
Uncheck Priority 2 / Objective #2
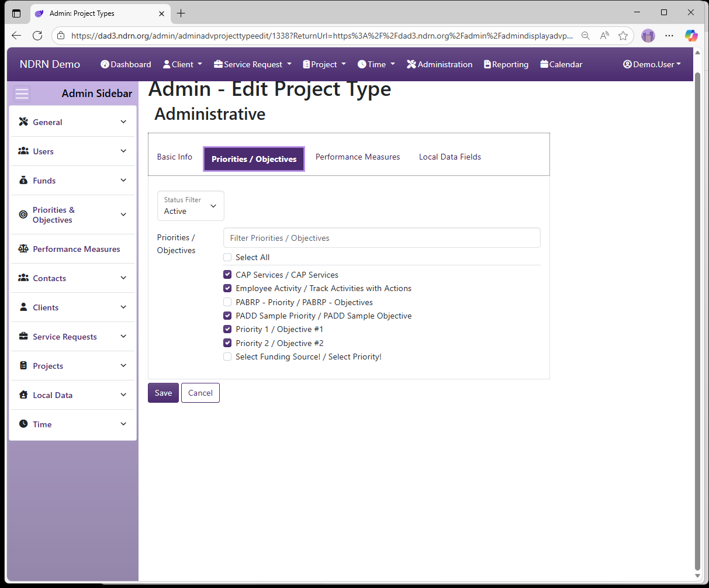tap(227, 343)
